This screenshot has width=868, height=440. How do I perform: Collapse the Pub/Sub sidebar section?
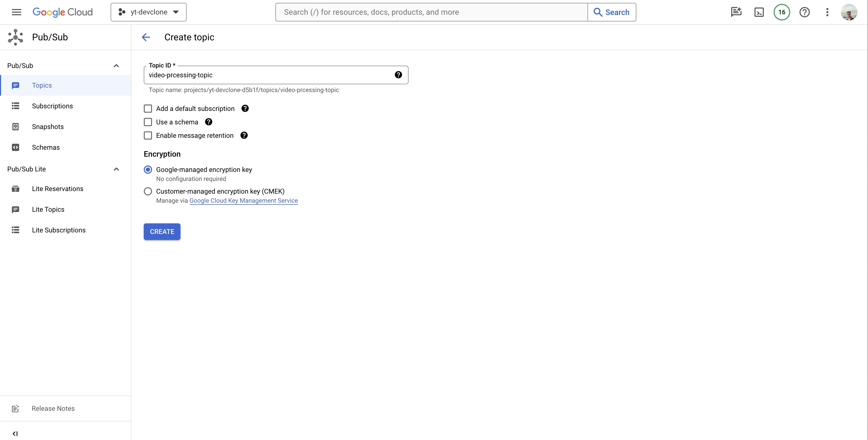click(116, 66)
